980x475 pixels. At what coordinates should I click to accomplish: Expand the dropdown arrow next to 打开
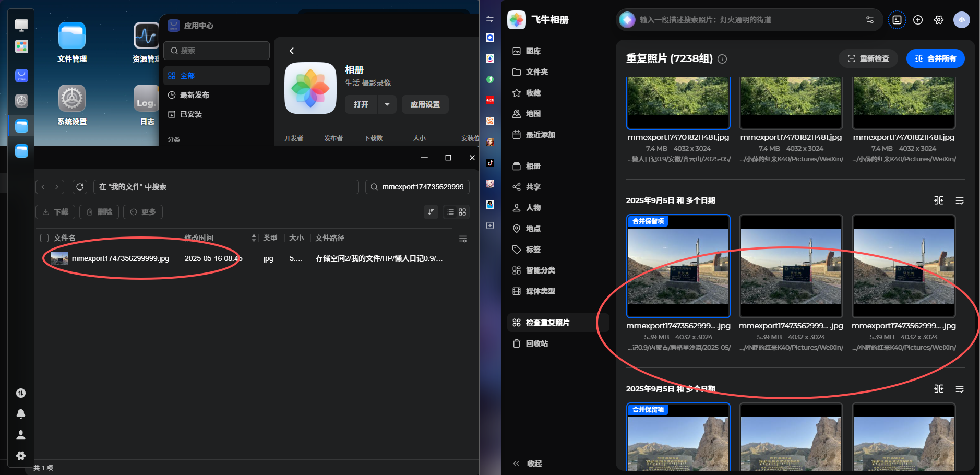387,104
